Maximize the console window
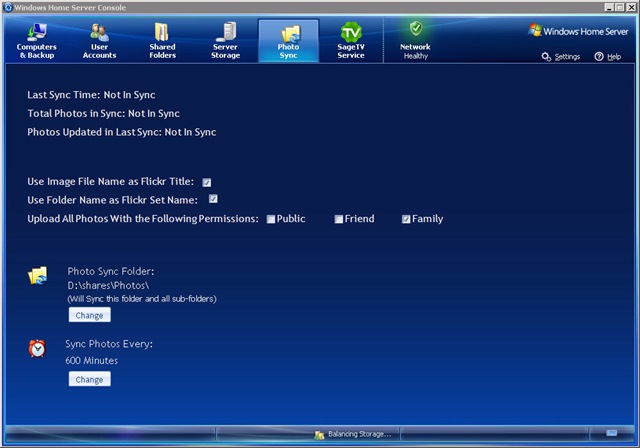Screen dimensions: 640x448 [x=620, y=7]
